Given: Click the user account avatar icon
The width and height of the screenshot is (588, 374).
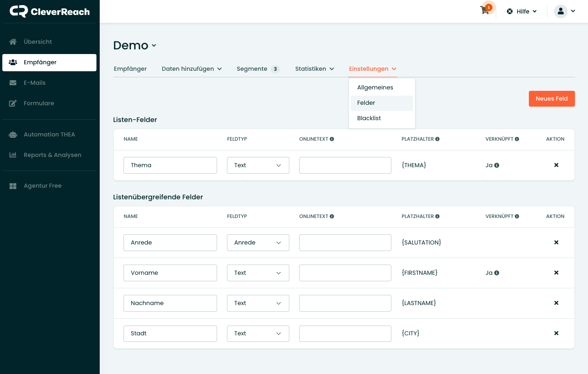Looking at the screenshot, I should click(x=560, y=11).
